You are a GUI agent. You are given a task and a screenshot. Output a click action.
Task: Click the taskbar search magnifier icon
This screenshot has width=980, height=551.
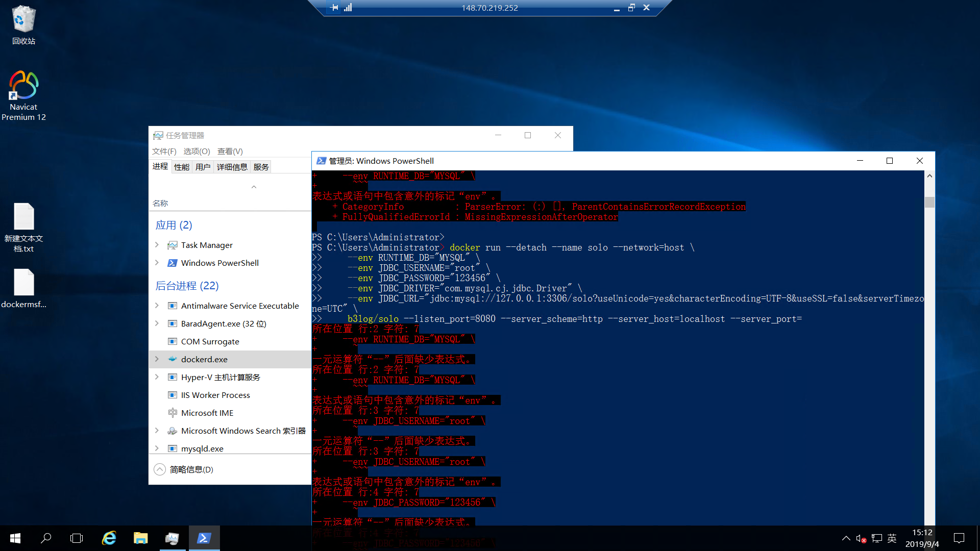46,538
